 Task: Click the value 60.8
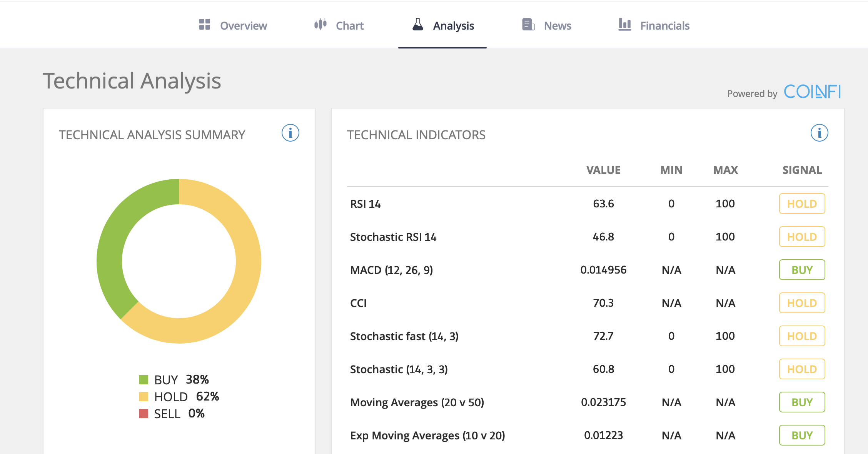point(603,369)
